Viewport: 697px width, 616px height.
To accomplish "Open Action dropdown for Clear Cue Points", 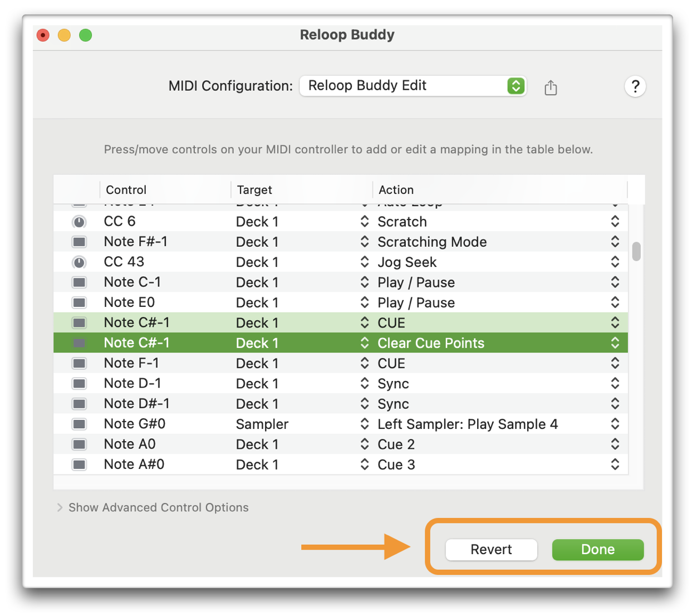I will [x=615, y=343].
